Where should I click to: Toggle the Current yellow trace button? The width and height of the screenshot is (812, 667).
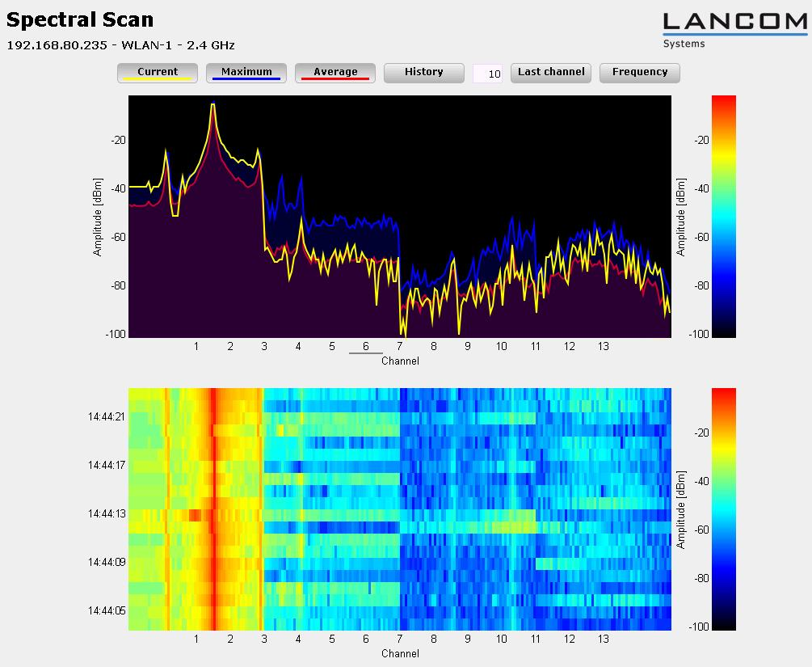(158, 73)
